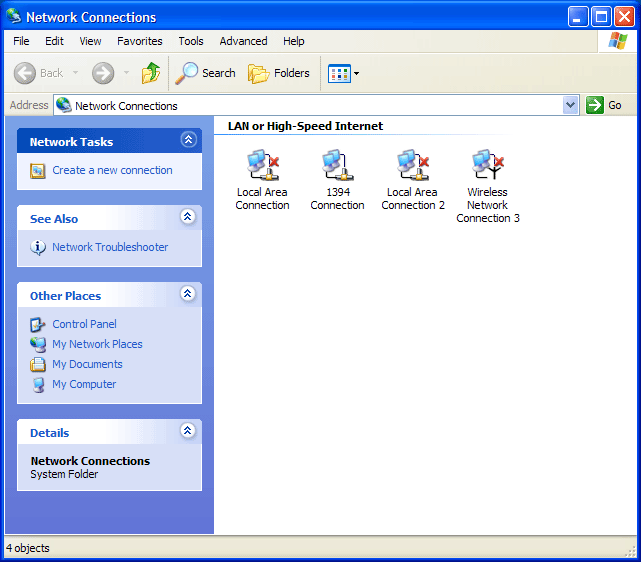The height and width of the screenshot is (562, 641).
Task: Open the Tools menu
Action: point(191,41)
